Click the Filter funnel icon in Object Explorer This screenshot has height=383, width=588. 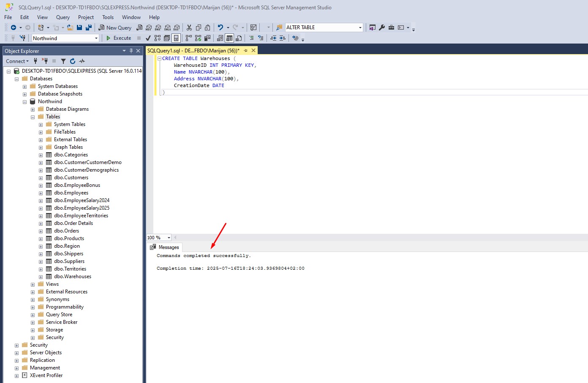pos(63,61)
